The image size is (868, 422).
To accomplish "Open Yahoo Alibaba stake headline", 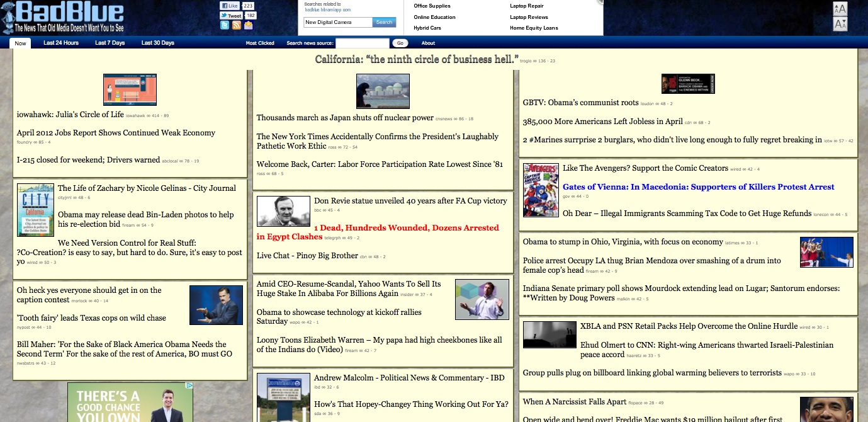I will pos(349,288).
